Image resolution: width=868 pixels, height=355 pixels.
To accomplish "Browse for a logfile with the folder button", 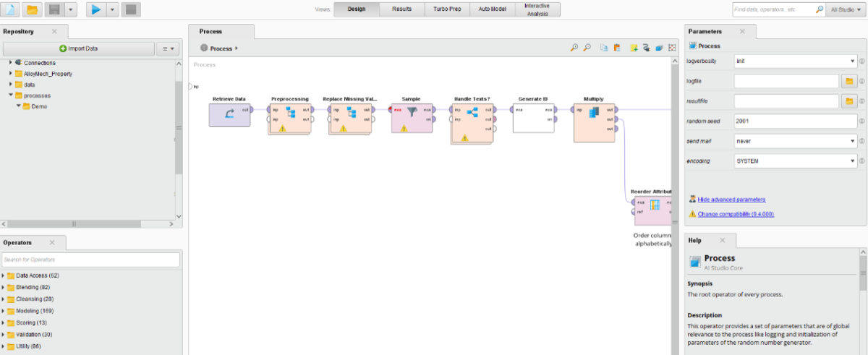I will pos(850,81).
